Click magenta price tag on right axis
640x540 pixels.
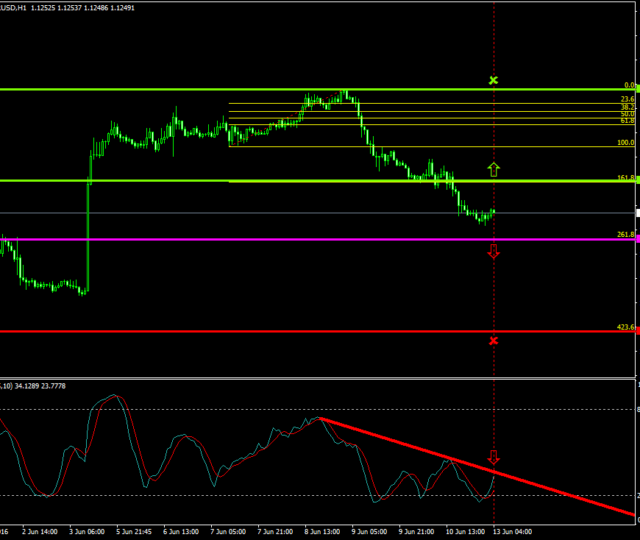[x=637, y=239]
